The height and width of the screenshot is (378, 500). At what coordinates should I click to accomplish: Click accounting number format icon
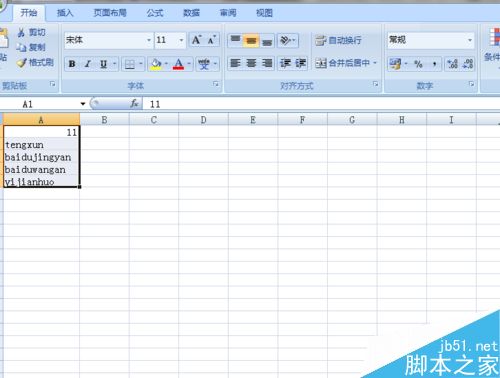coord(395,64)
